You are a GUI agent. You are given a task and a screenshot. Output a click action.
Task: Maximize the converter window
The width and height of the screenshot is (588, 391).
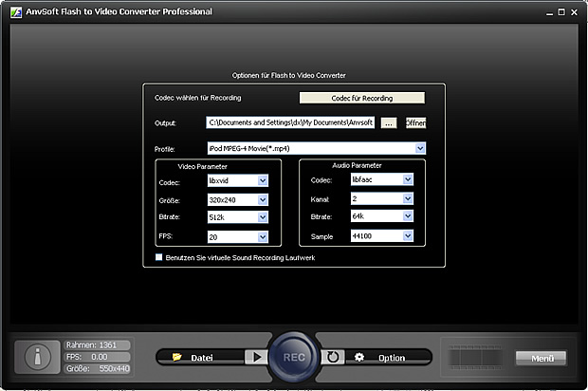pyautogui.click(x=561, y=12)
